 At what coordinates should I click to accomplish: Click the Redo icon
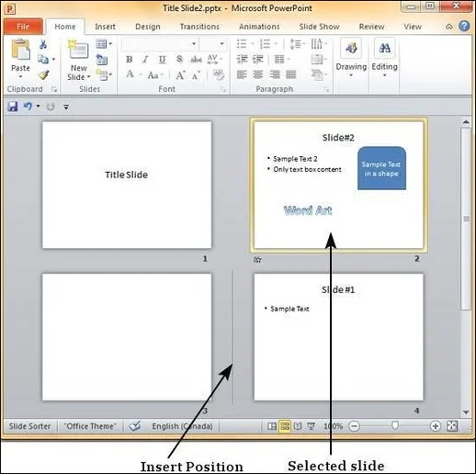tap(51, 107)
